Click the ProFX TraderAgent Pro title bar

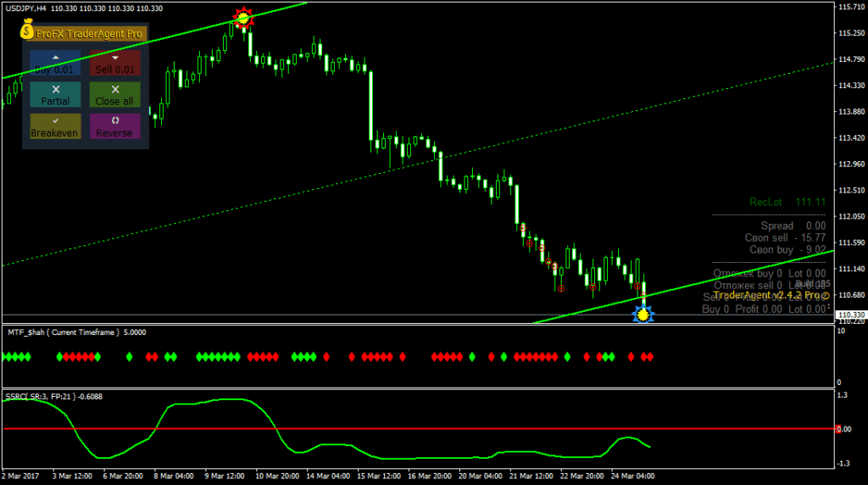pyautogui.click(x=88, y=34)
